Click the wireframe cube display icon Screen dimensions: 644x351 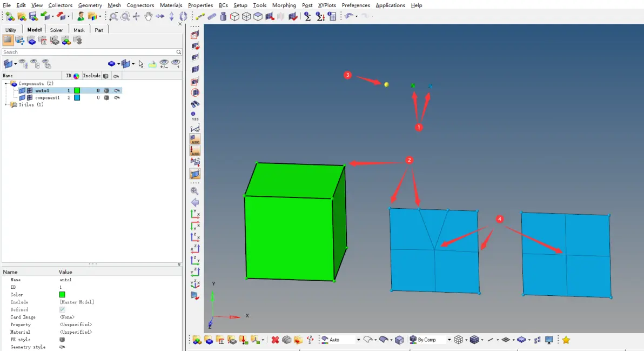[234, 16]
